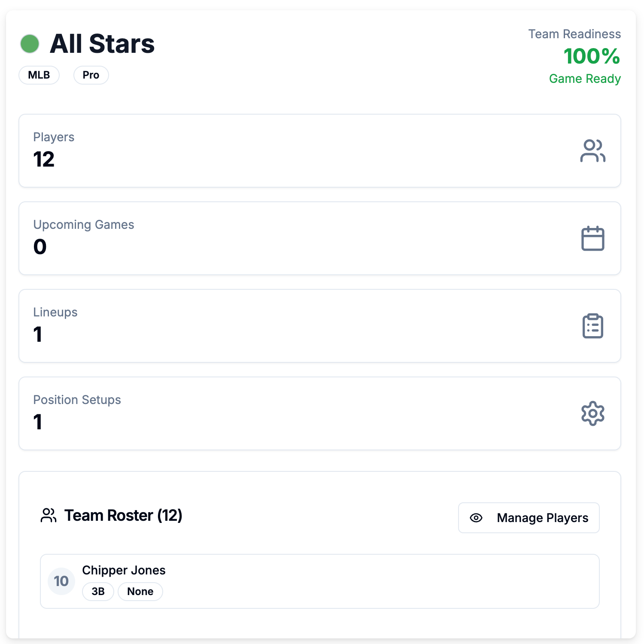Click the players group icon in Players card
This screenshot has height=644, width=644.
(x=592, y=151)
